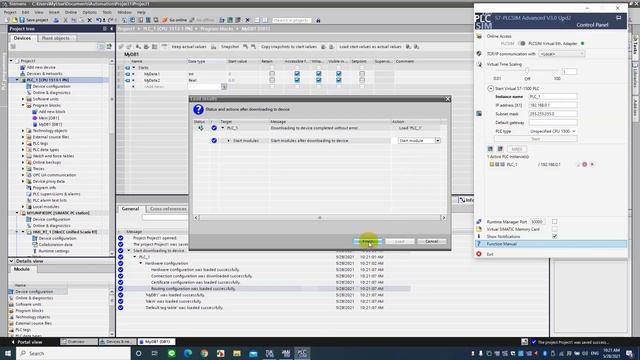This screenshot has width=640, height=360.
Task: Select Main [OB1] block in the project tree
Action: tap(48, 118)
